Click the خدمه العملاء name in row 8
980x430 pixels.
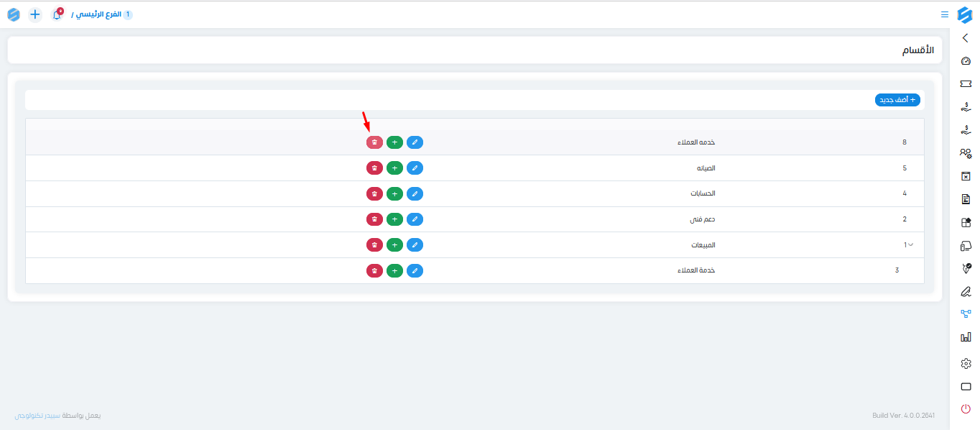tap(696, 142)
